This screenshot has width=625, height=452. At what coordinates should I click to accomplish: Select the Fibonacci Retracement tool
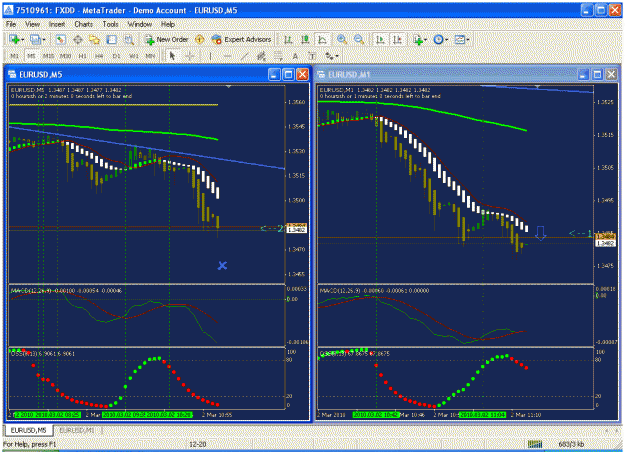point(278,56)
